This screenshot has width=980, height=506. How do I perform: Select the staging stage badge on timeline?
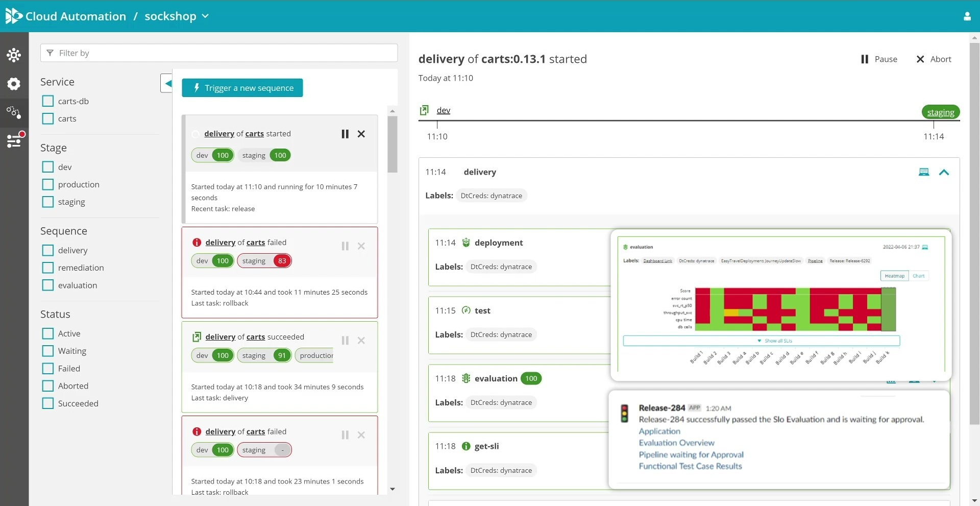pyautogui.click(x=940, y=112)
